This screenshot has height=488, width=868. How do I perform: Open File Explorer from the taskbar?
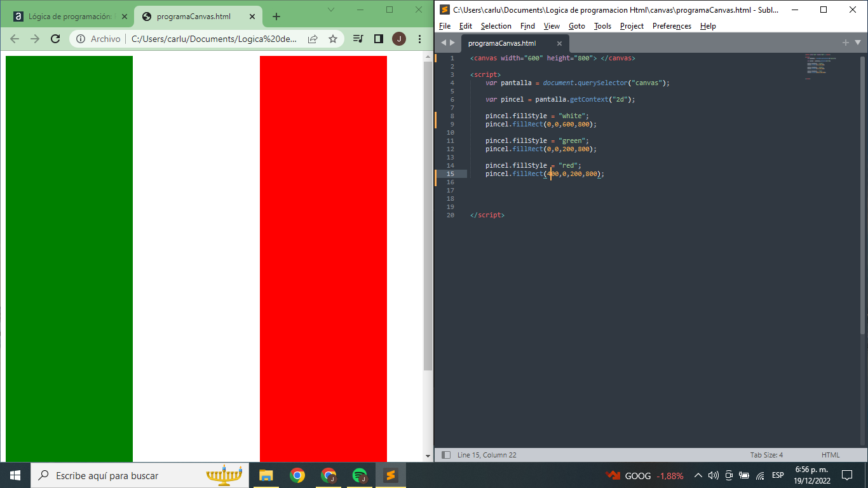coord(266,475)
